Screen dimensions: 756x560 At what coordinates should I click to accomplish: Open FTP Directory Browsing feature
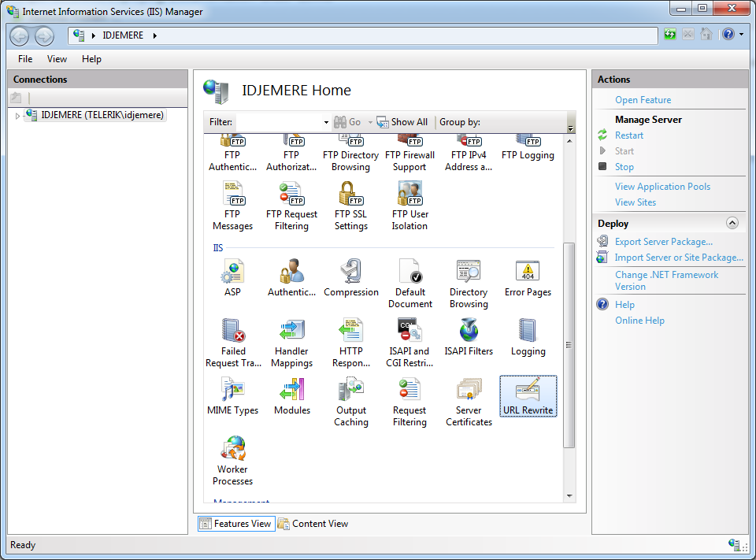[350, 154]
